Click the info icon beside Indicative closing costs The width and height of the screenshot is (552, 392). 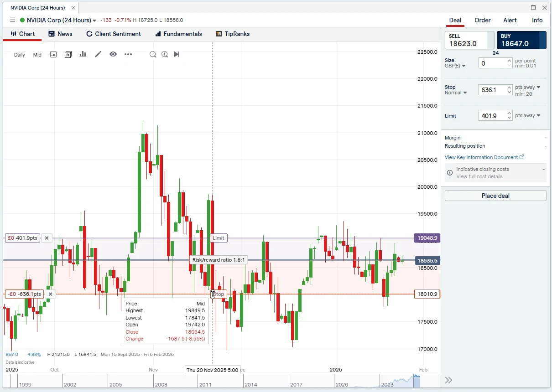point(450,173)
